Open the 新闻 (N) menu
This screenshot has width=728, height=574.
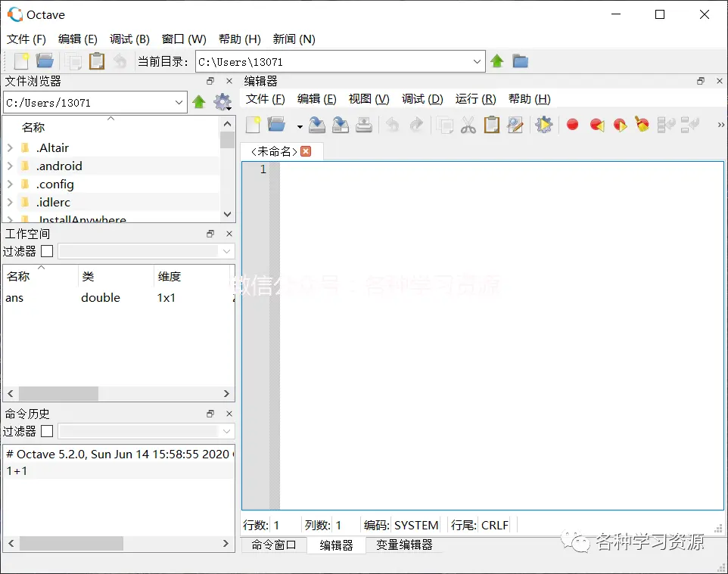click(294, 39)
